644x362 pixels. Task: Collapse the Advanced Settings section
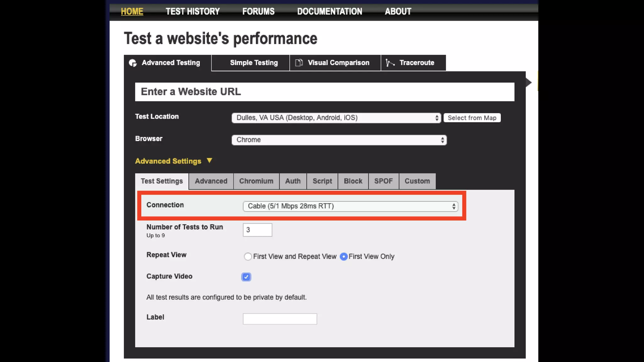tap(168, 161)
